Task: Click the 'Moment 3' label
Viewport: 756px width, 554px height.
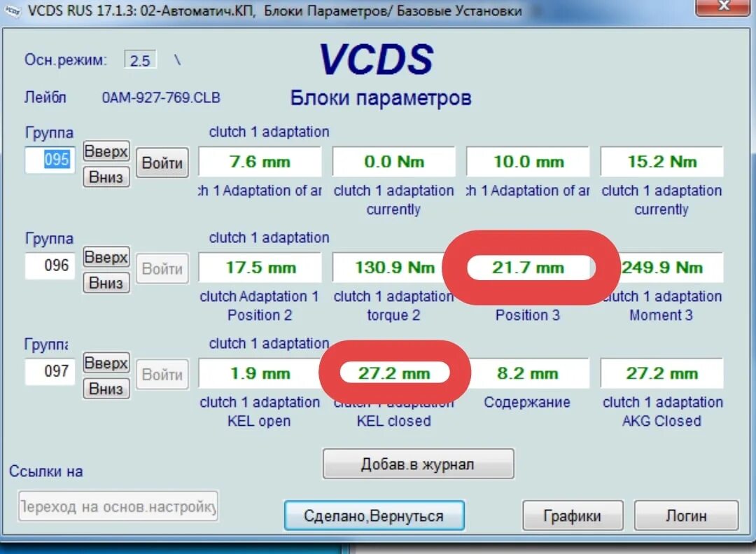Action: pyautogui.click(x=661, y=316)
